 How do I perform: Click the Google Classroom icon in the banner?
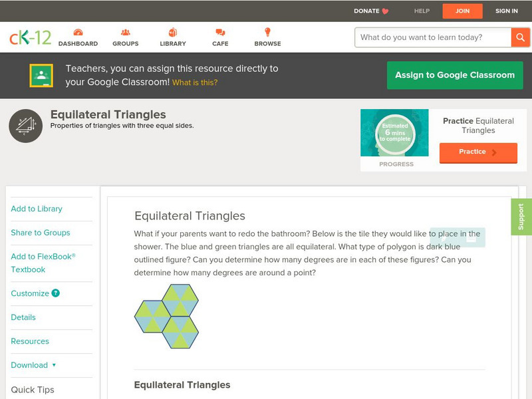click(43, 74)
